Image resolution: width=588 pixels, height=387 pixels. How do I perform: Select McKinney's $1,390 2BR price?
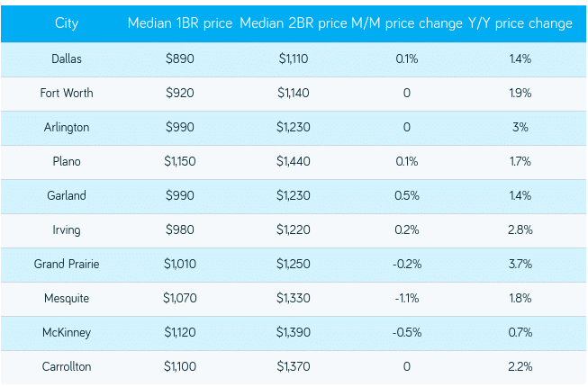pos(293,332)
